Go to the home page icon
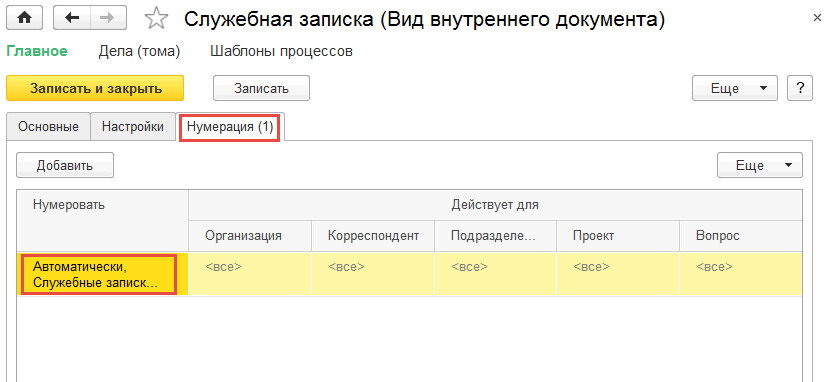The height and width of the screenshot is (382, 827). click(x=25, y=18)
